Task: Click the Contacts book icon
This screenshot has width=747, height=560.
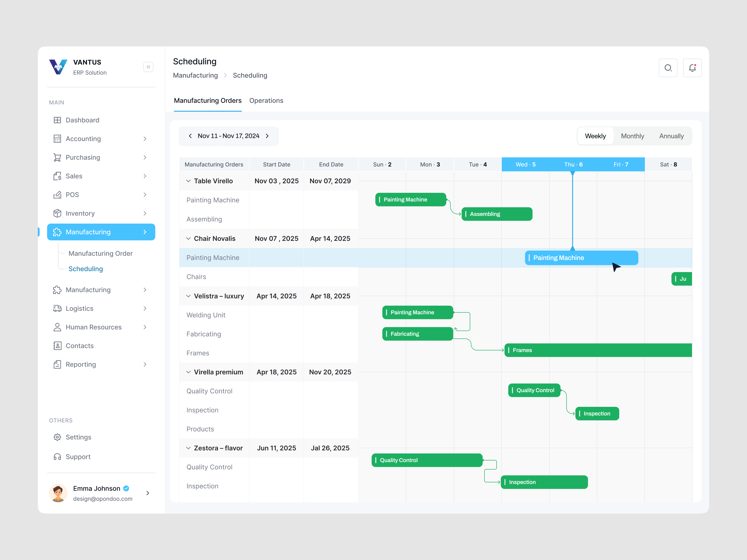Action: pos(57,346)
